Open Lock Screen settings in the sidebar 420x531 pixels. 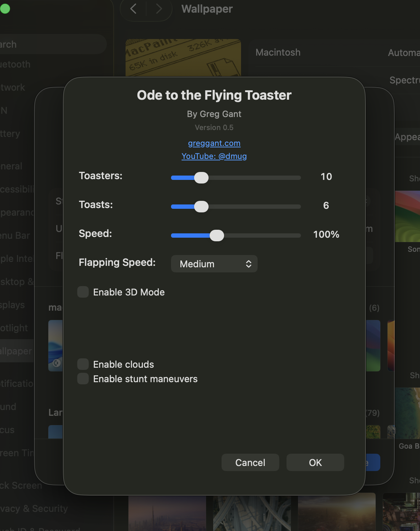point(21,485)
